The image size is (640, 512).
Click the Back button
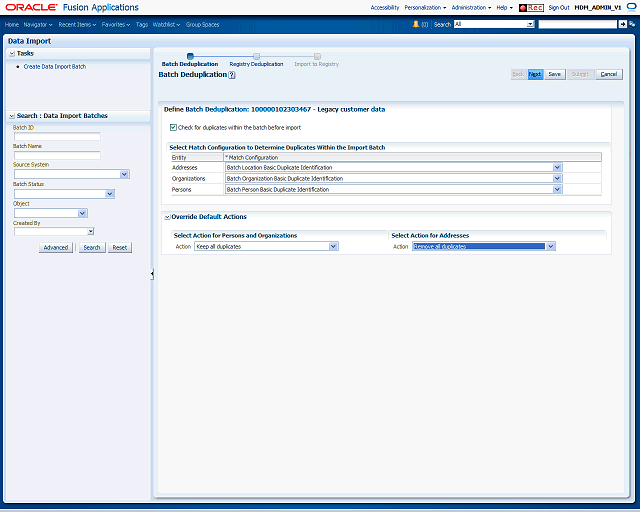518,74
